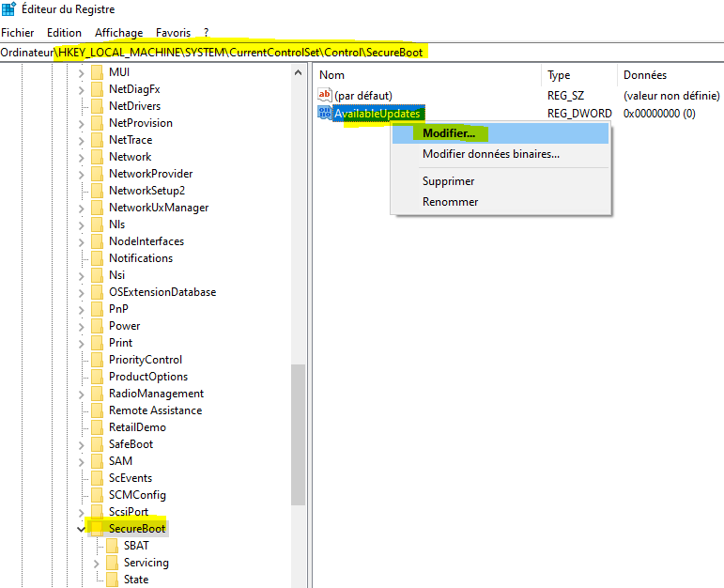The height and width of the screenshot is (588, 724).
Task: Expand the NetProvision key
Action: point(82,124)
